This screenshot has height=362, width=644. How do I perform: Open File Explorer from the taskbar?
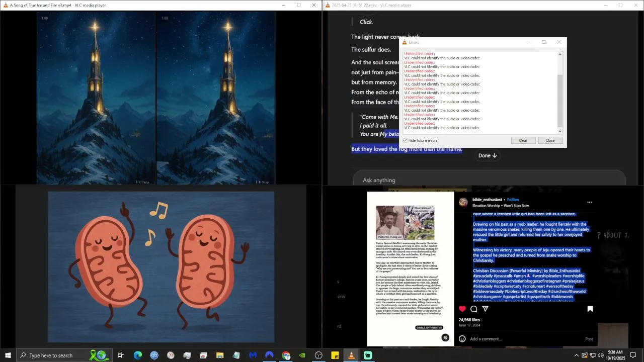click(220, 355)
